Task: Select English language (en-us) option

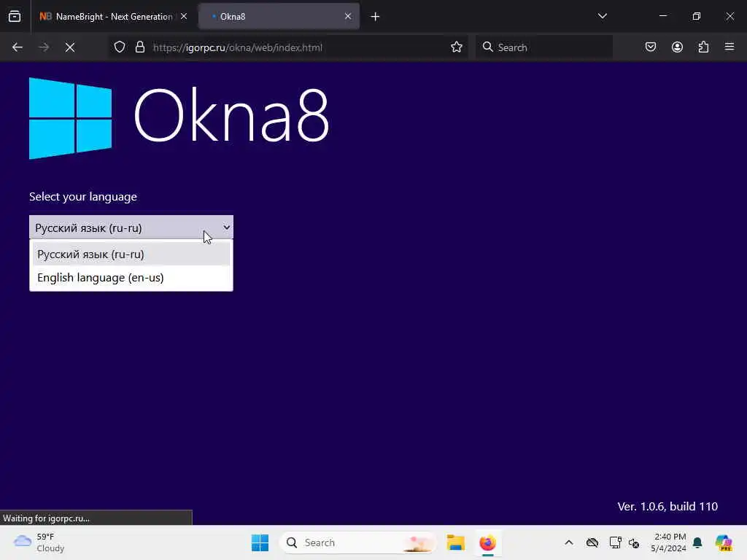Action: (x=131, y=278)
